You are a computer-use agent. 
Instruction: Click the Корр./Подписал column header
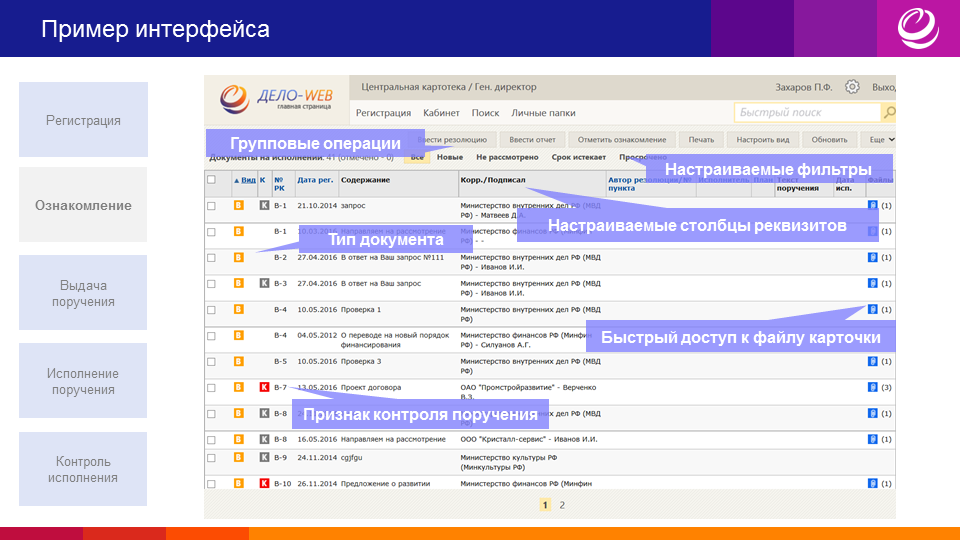tap(493, 180)
